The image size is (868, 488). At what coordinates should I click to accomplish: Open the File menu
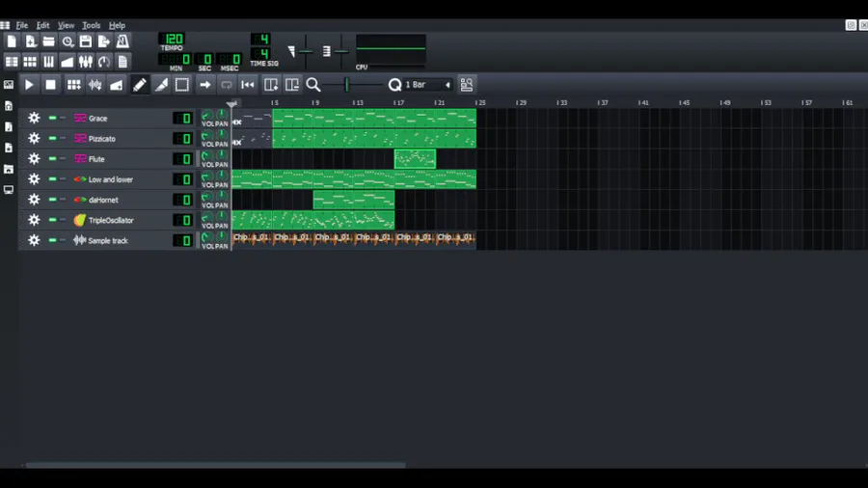[21, 25]
